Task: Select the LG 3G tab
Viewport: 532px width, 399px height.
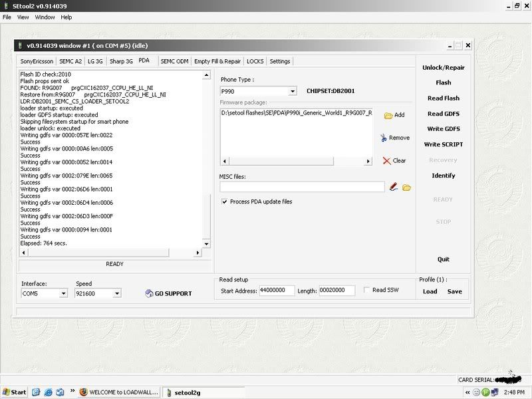Action: pos(95,61)
